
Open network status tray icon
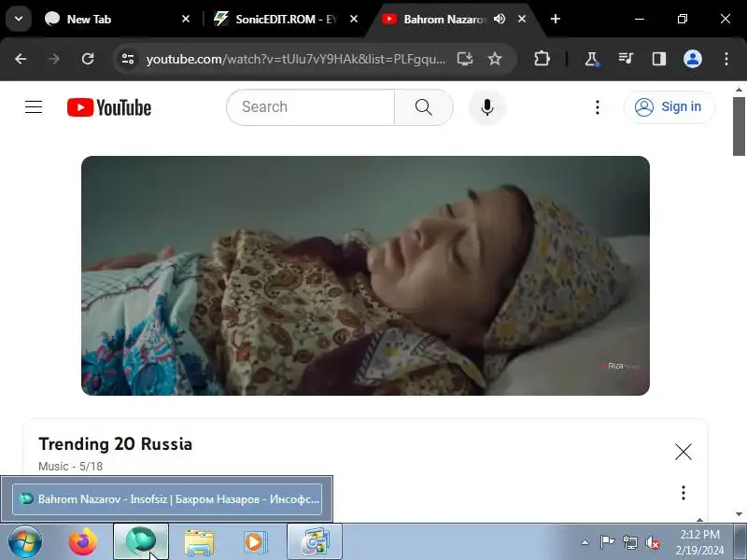pos(629,542)
